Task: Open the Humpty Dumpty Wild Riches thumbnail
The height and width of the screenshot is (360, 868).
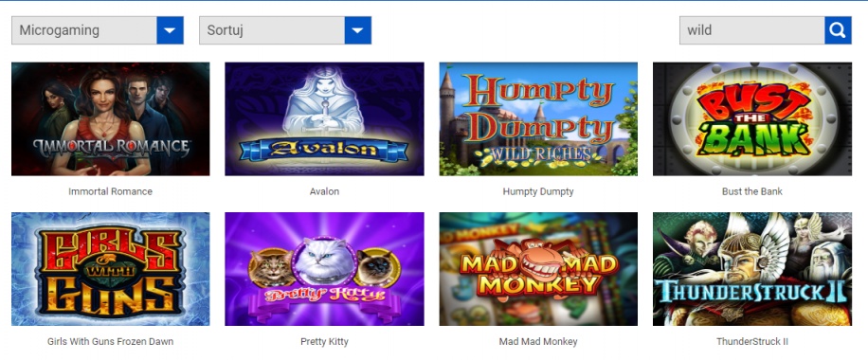Action: click(538, 118)
